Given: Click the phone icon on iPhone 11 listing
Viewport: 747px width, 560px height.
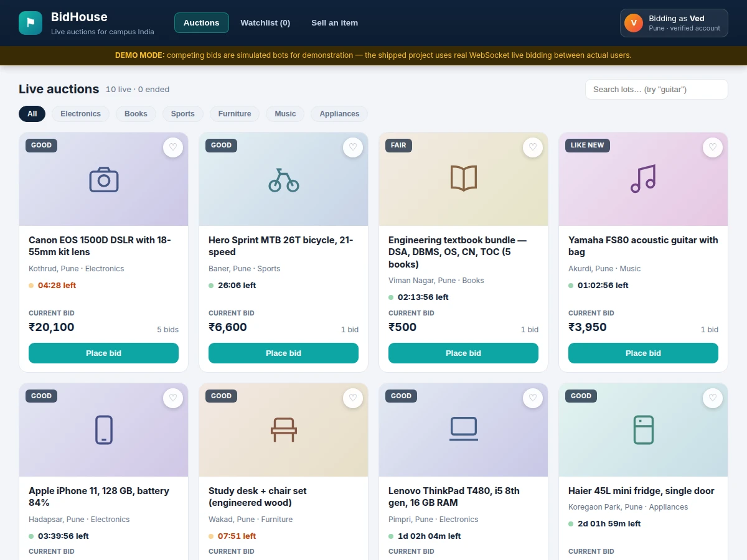Looking at the screenshot, I should tap(104, 429).
